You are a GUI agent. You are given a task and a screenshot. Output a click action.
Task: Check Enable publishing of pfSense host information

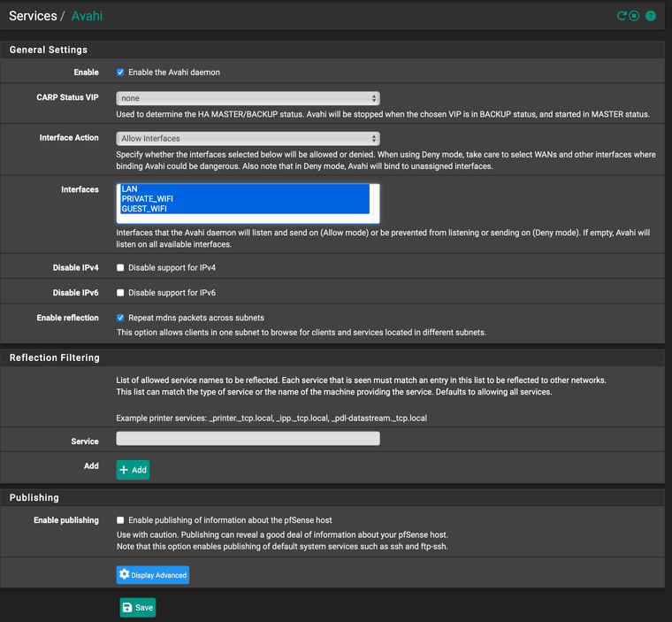(x=120, y=520)
